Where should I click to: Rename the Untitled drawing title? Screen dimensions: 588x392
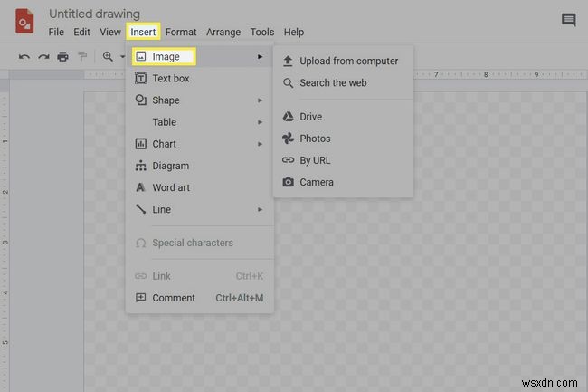coord(94,14)
